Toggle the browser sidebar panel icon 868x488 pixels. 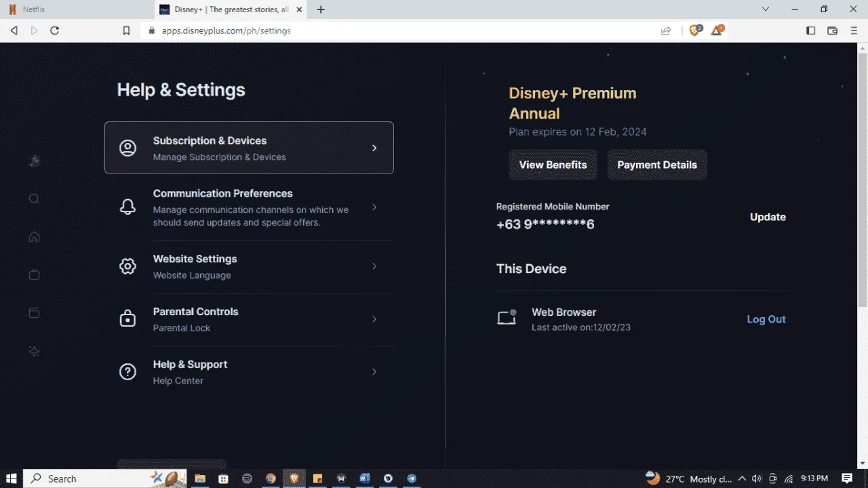[x=810, y=30]
